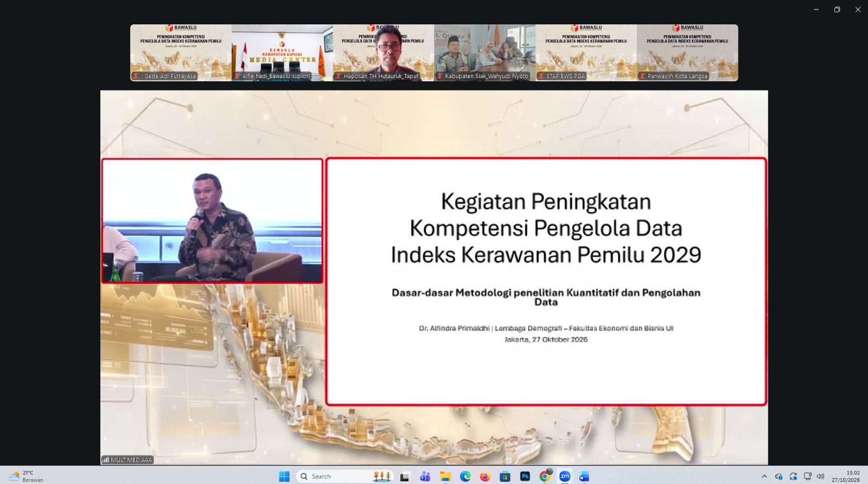Click the Windows Update sync tray icon
This screenshot has height=484, width=868.
tap(793, 476)
